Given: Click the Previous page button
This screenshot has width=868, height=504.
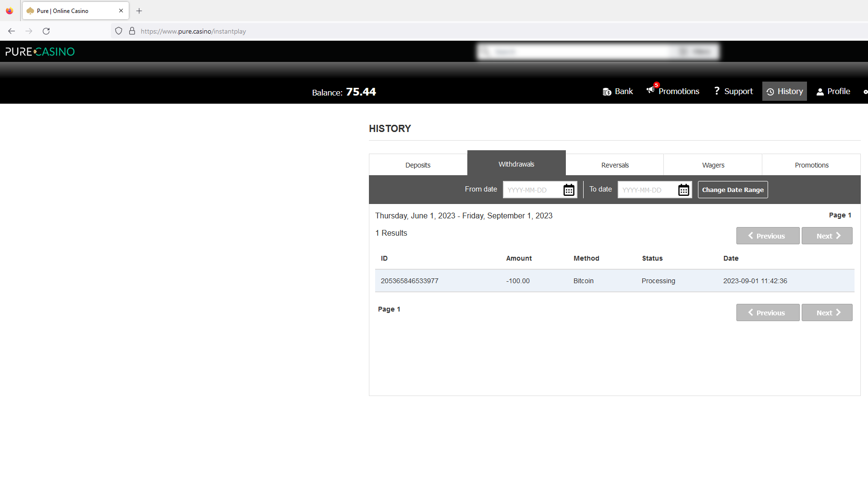Looking at the screenshot, I should click(x=768, y=236).
